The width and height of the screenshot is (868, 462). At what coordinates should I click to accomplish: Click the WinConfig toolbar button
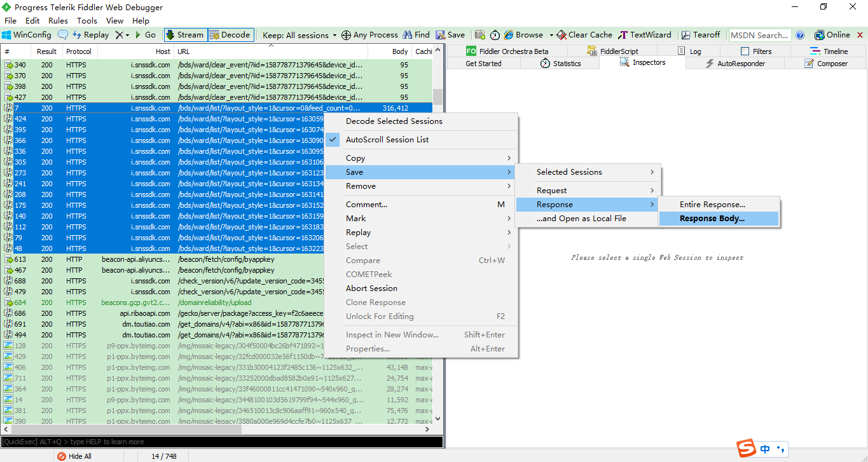pyautogui.click(x=27, y=35)
